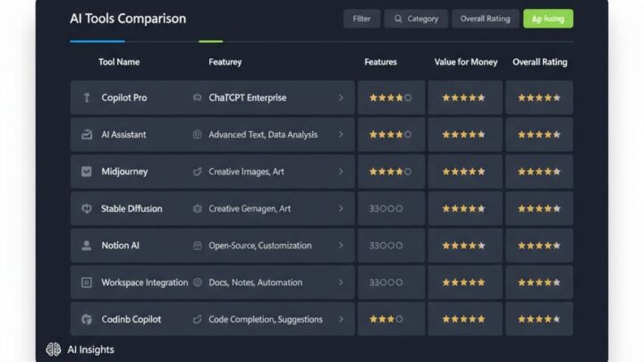Click the Notion AI person icon
Screen dimensions: 644x362
[87, 246]
